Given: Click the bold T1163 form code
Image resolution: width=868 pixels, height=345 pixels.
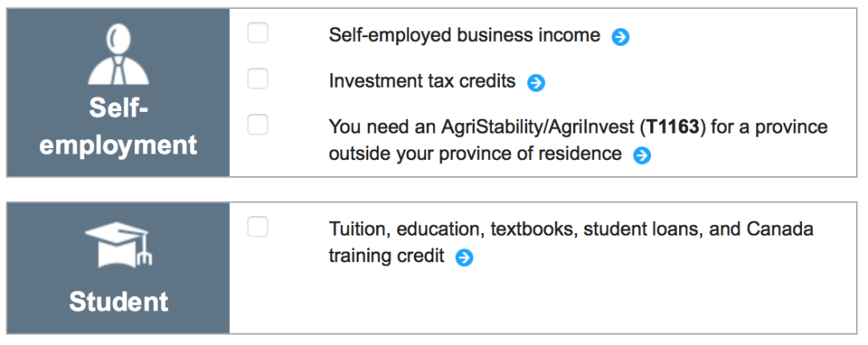Looking at the screenshot, I should coord(672,128).
